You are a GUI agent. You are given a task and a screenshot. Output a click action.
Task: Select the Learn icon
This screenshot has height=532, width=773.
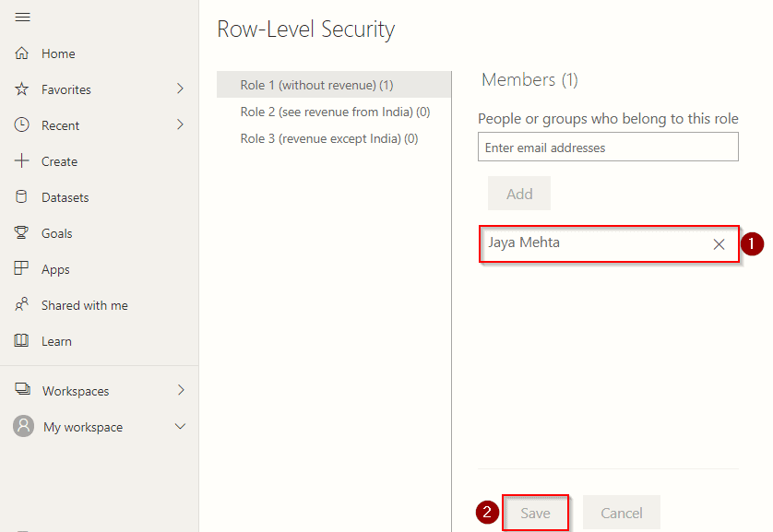(22, 340)
